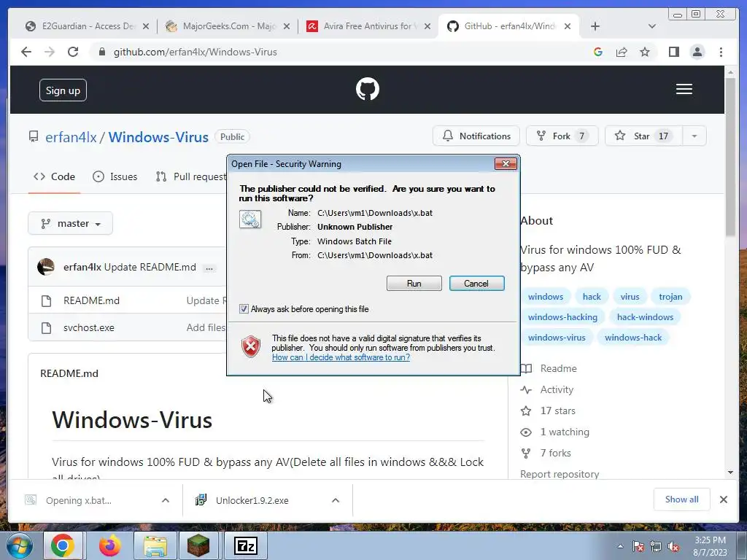Open 7-Zip from taskbar
Viewport: 747px width, 560px height.
coord(246,545)
